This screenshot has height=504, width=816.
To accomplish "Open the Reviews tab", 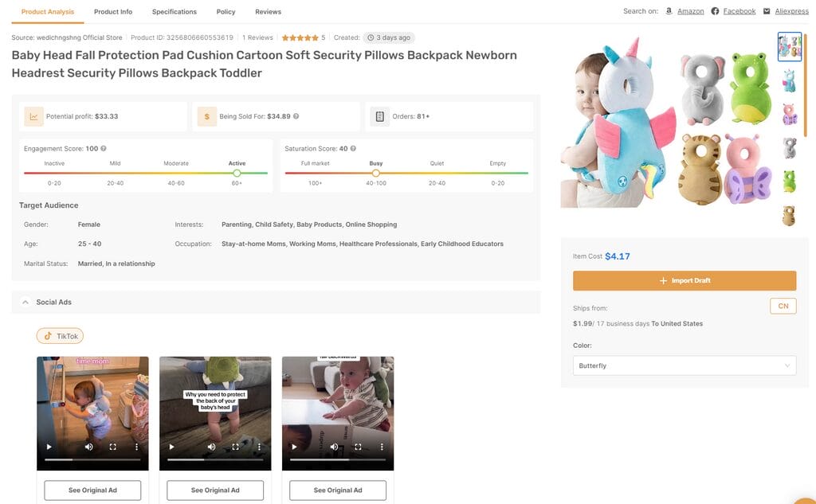I will (x=268, y=12).
